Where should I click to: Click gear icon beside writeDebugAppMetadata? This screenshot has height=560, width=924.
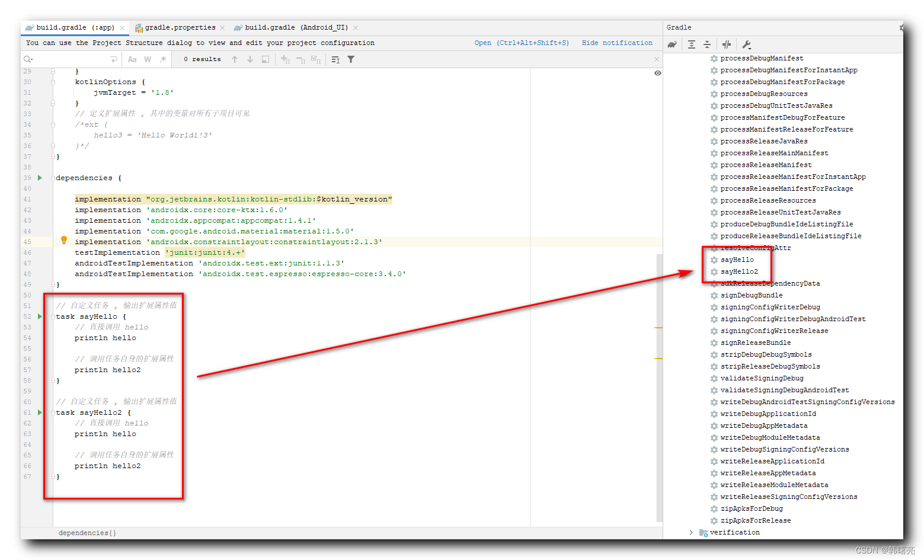coord(714,425)
